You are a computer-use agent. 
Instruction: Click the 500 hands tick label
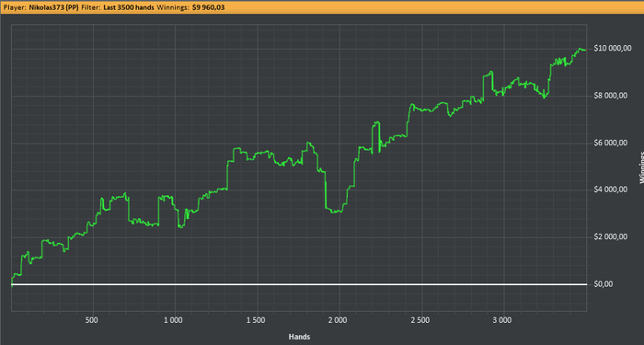pos(92,320)
